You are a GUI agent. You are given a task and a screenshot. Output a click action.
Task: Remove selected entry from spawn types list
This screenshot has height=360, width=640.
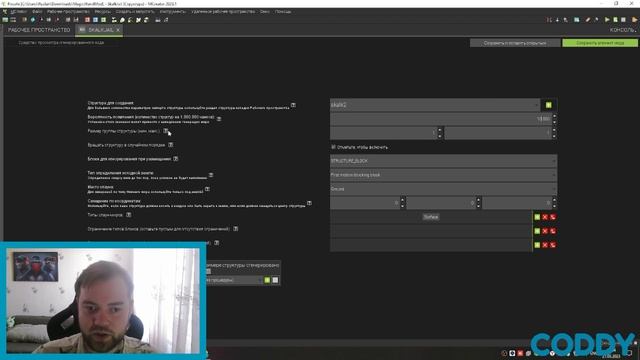click(545, 217)
